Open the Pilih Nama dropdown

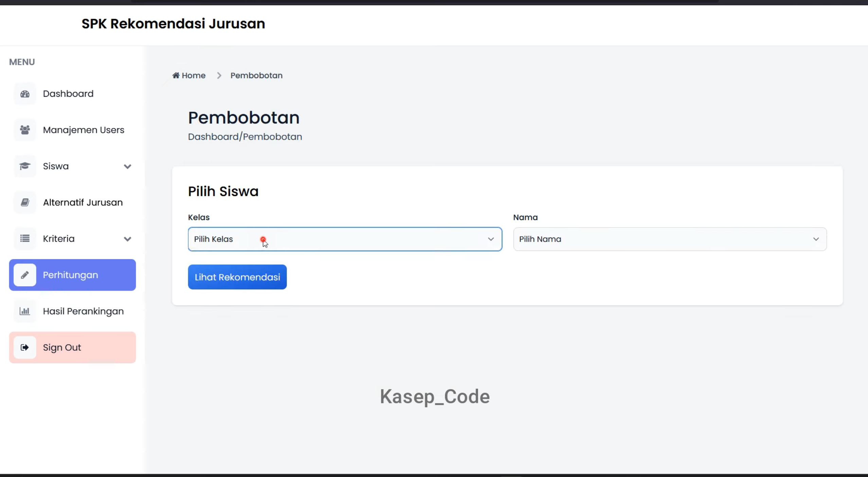click(670, 239)
